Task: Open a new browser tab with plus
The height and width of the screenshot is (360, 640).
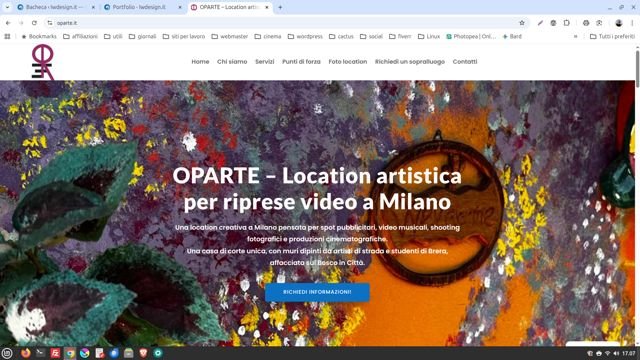Action: pos(280,7)
